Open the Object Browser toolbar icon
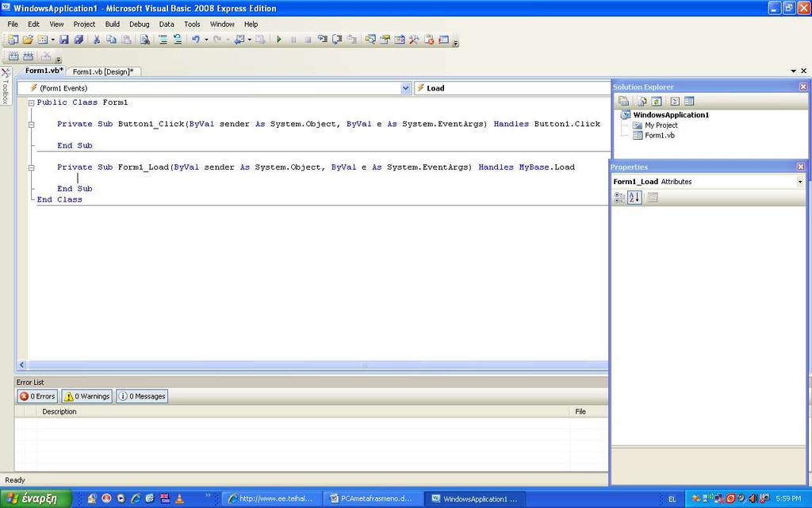The width and height of the screenshot is (812, 508). [x=400, y=40]
